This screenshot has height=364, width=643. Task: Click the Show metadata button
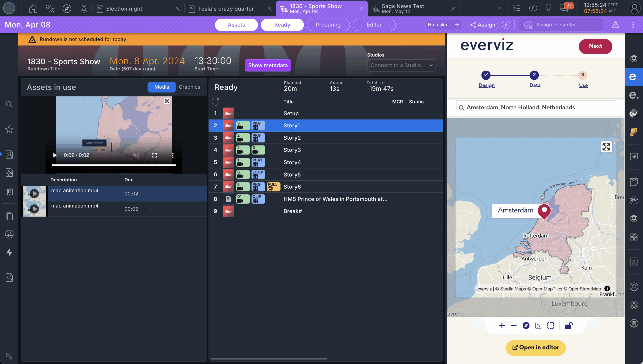[x=268, y=65]
